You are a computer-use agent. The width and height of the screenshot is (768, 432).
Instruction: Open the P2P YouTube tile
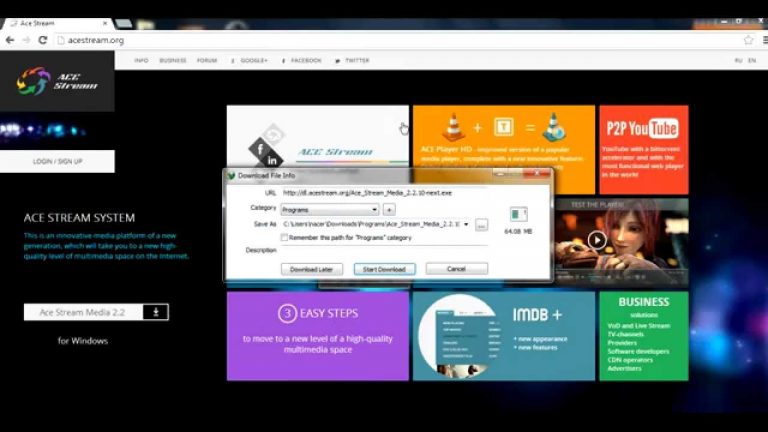tap(644, 149)
